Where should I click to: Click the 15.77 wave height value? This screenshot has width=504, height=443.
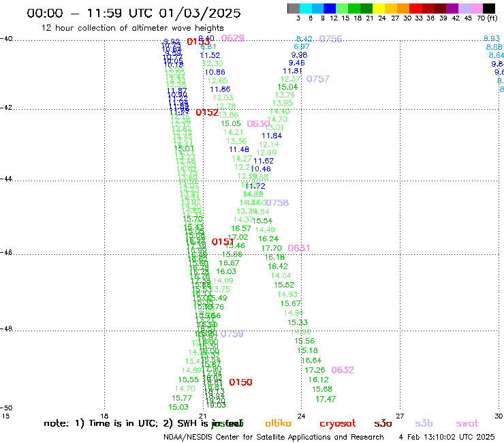tap(182, 398)
